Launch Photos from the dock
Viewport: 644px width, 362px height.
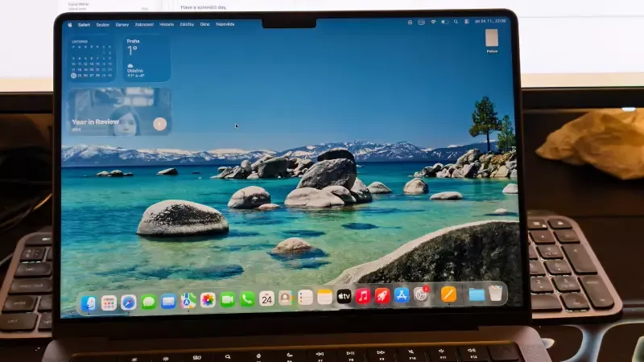pyautogui.click(x=208, y=300)
